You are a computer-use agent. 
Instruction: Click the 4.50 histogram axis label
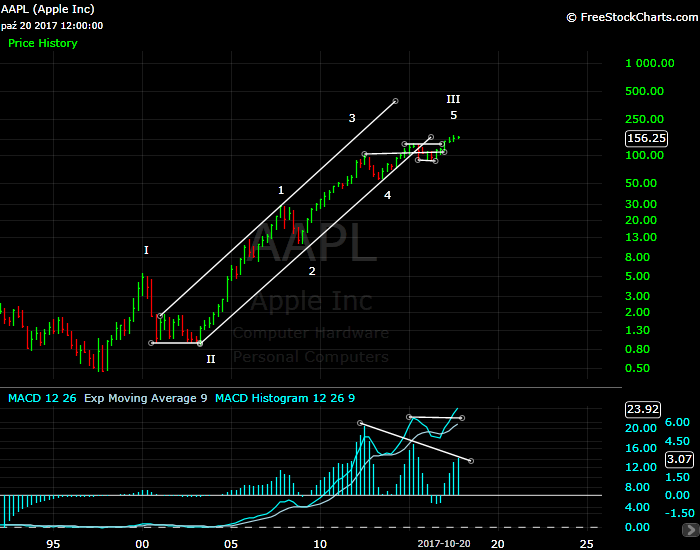pyautogui.click(x=677, y=441)
